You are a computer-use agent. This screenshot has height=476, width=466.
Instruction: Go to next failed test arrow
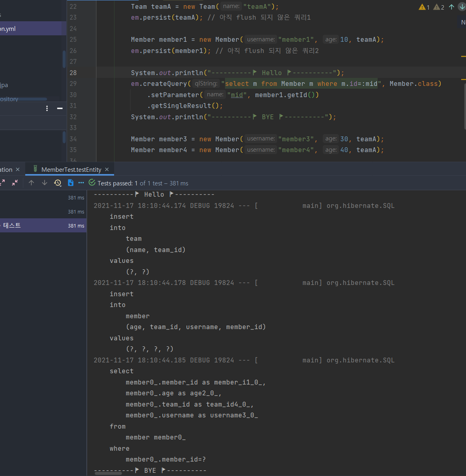[45, 183]
